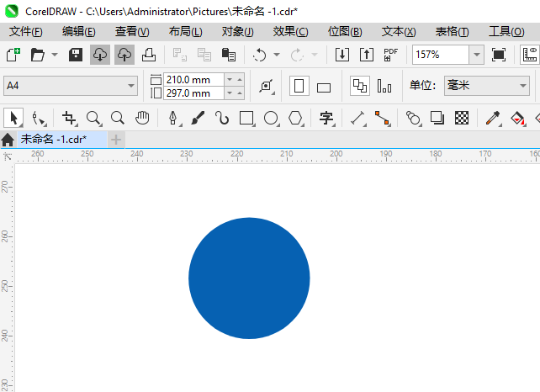This screenshot has height=392, width=540.
Task: Select the Shape edit tool
Action: pyautogui.click(x=39, y=118)
